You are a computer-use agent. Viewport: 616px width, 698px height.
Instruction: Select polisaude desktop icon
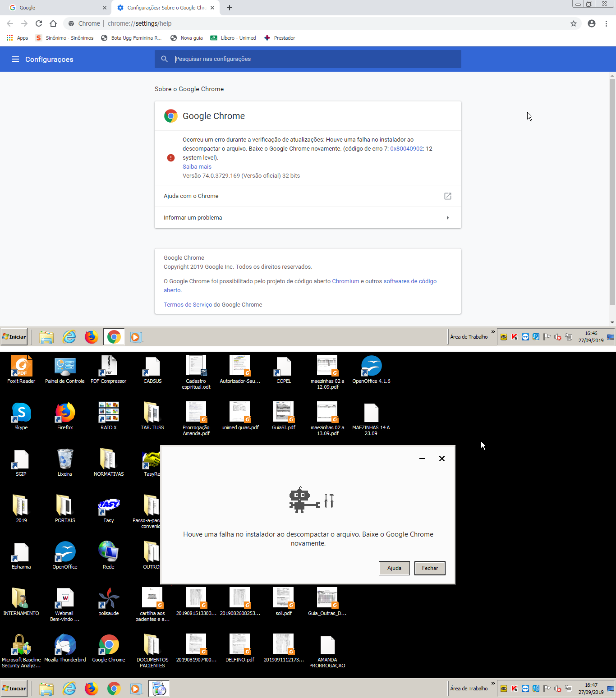click(109, 602)
